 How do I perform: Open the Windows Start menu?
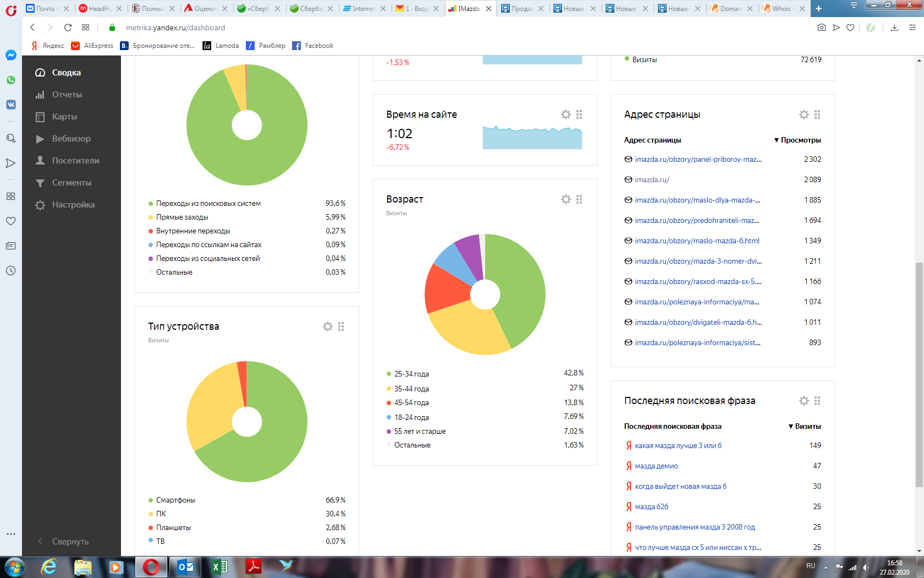click(x=15, y=566)
